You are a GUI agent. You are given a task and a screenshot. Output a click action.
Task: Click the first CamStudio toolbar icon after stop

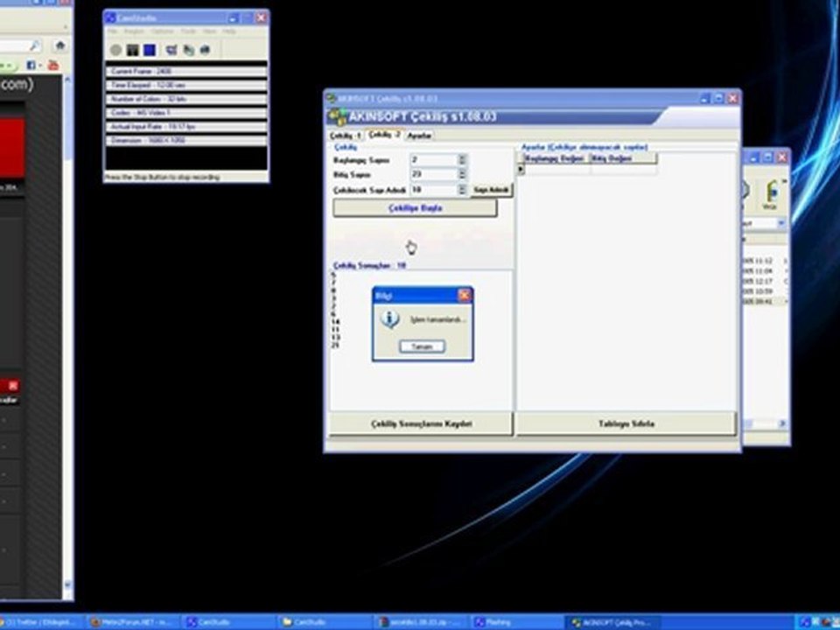171,51
